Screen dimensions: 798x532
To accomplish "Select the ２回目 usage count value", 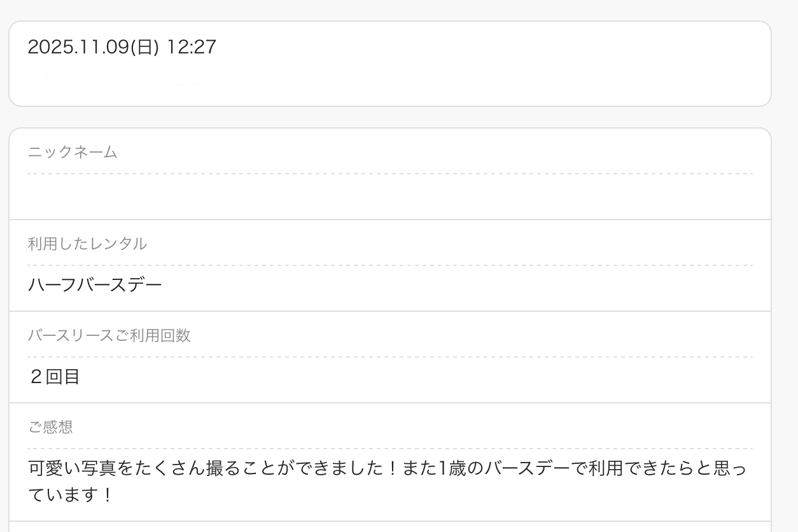I will click(54, 377).
